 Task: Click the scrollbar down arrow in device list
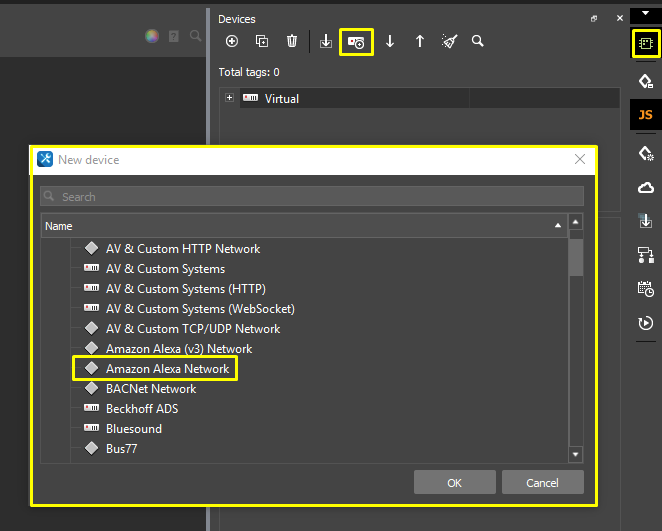point(575,454)
